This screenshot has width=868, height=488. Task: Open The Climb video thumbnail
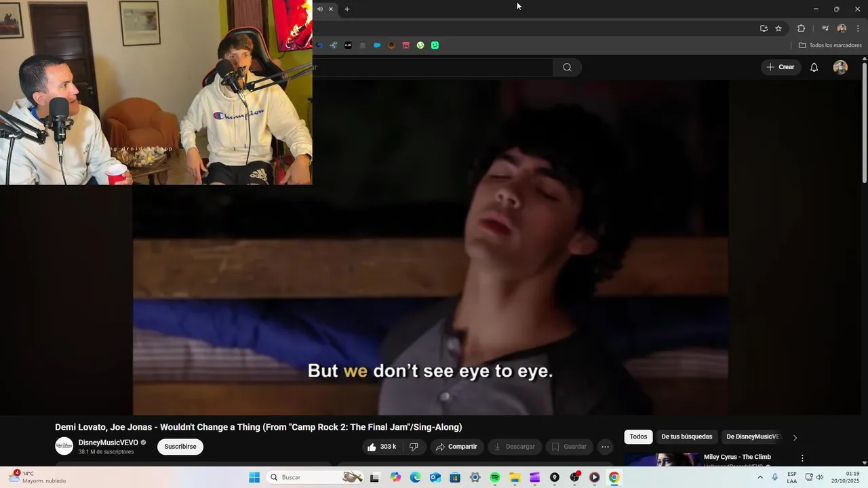pyautogui.click(x=663, y=460)
